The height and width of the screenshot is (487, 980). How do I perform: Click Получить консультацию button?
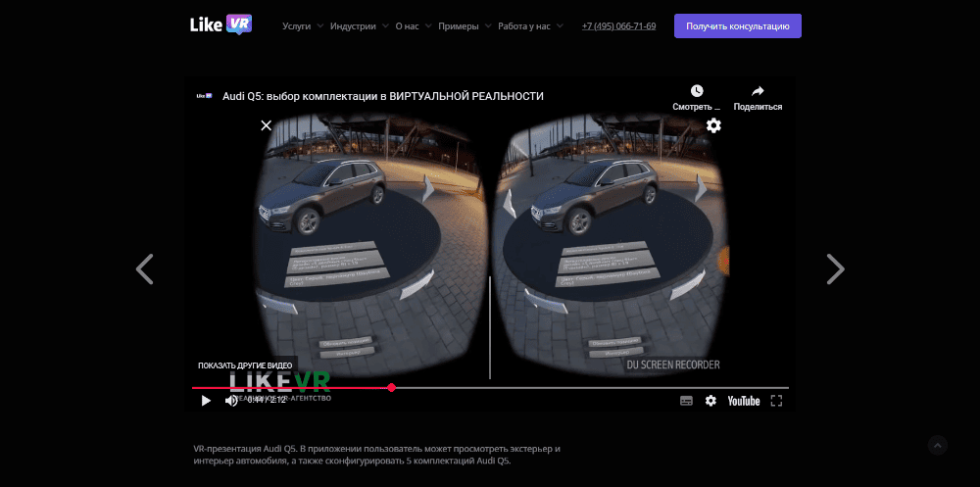pyautogui.click(x=738, y=26)
